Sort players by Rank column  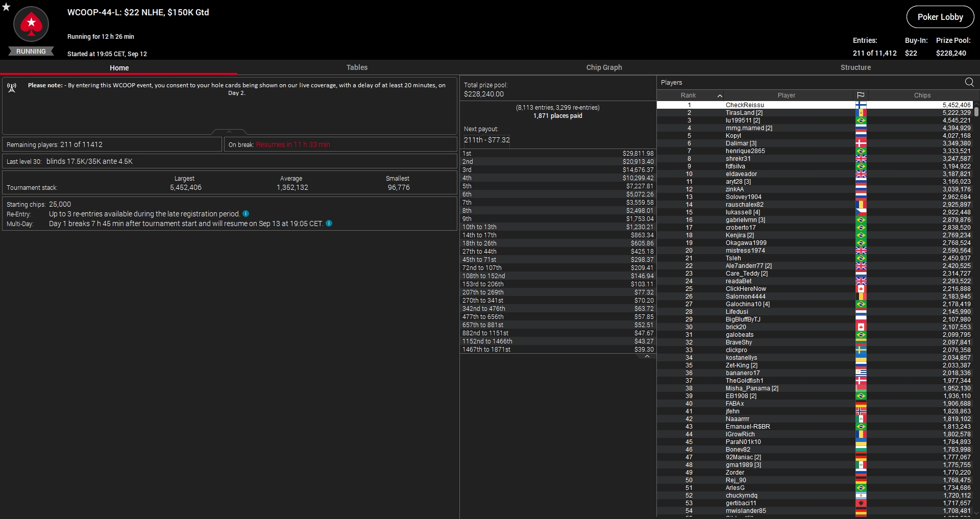(x=690, y=95)
